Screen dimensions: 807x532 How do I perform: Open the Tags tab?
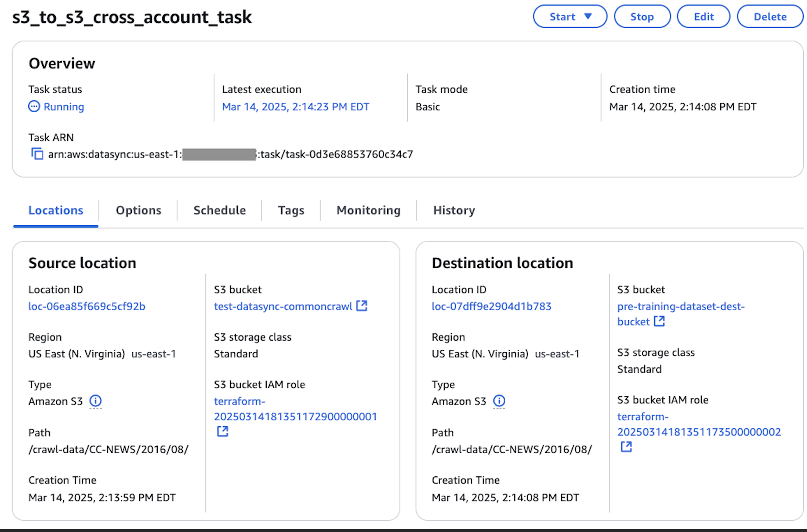point(291,210)
